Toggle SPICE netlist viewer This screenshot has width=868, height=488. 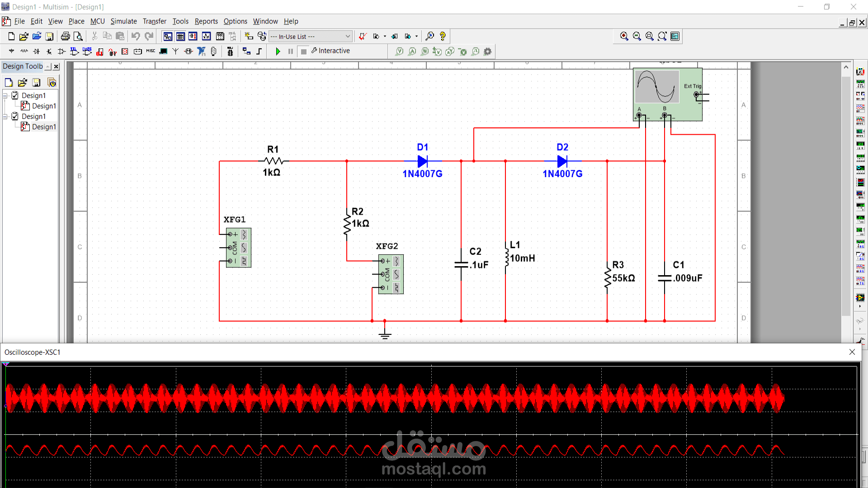coord(193,36)
